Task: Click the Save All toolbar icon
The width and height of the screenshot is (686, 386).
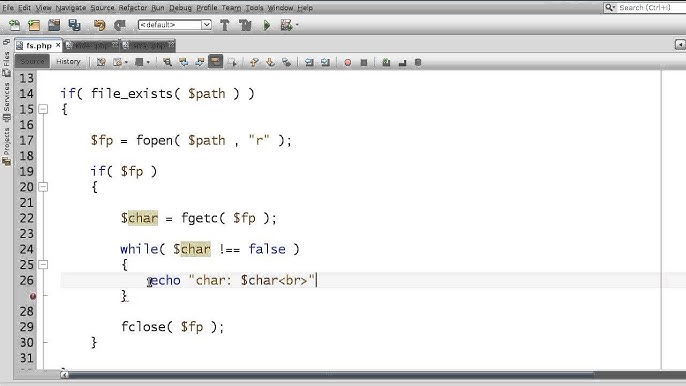Action: tap(74, 25)
